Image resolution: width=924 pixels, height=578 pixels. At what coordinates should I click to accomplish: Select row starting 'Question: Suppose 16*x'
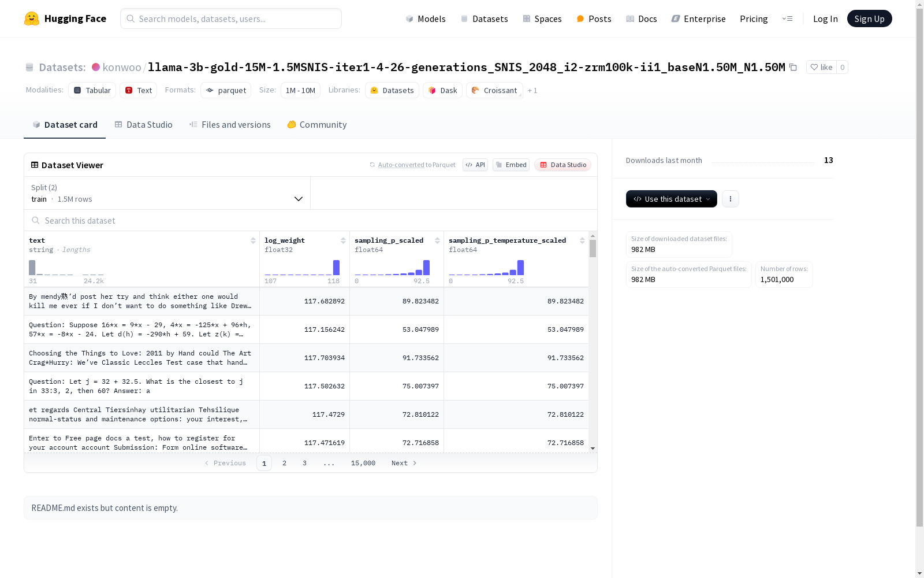[x=306, y=329]
